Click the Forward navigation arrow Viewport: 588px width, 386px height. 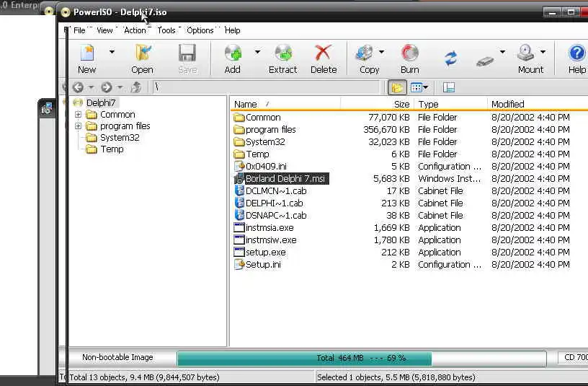point(107,87)
